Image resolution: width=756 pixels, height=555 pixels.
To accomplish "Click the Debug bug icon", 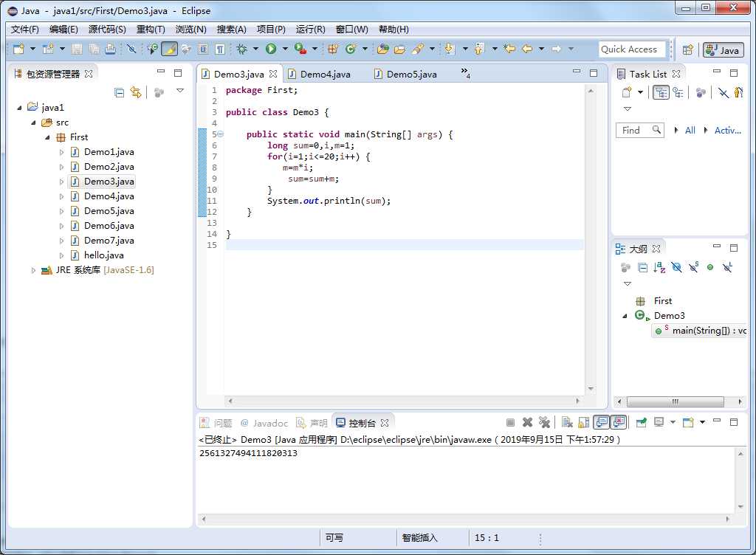I will click(x=241, y=49).
